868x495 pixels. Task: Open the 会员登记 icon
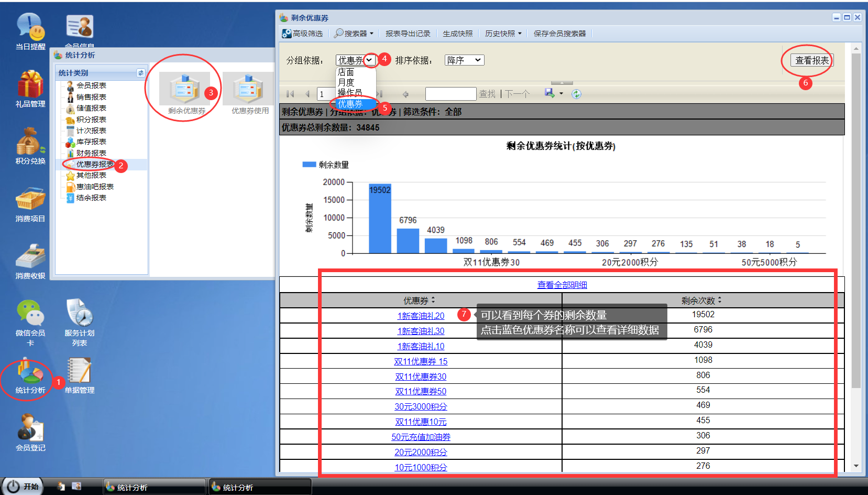point(30,433)
